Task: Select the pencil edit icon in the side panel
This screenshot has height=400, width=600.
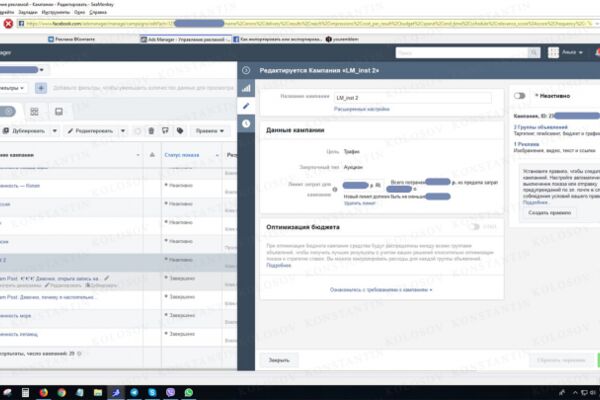Action: click(246, 106)
